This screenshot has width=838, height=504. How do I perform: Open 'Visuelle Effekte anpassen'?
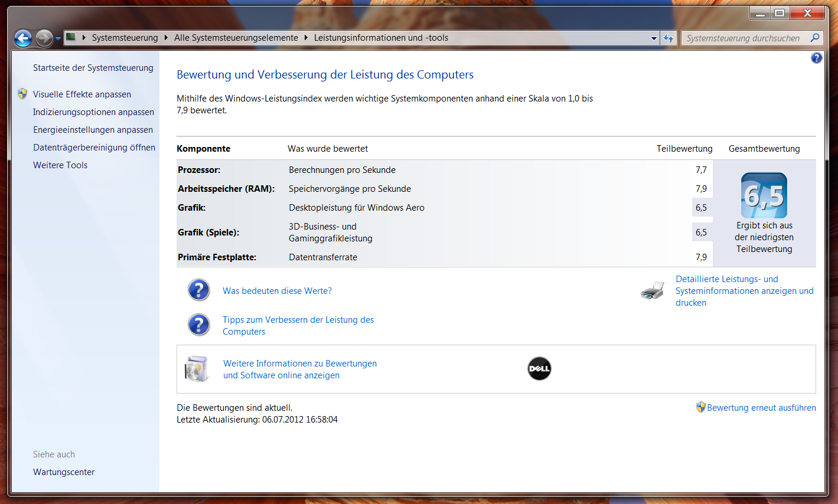coord(81,94)
